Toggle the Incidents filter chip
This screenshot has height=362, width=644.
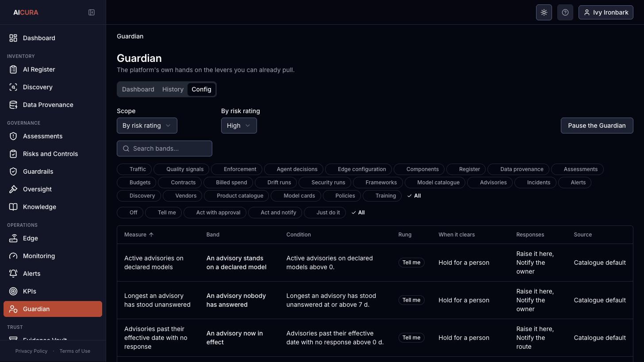click(535, 183)
